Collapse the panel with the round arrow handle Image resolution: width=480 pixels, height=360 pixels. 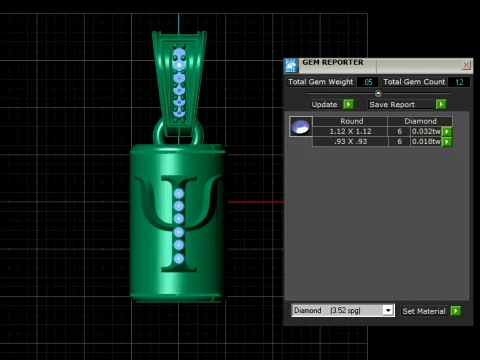378,93
